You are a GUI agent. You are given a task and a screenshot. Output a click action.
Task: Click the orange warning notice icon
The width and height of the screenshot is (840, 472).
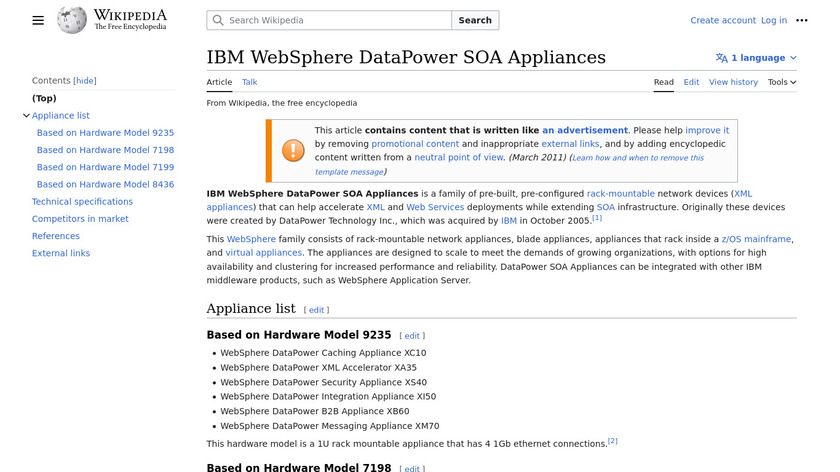[x=293, y=150]
